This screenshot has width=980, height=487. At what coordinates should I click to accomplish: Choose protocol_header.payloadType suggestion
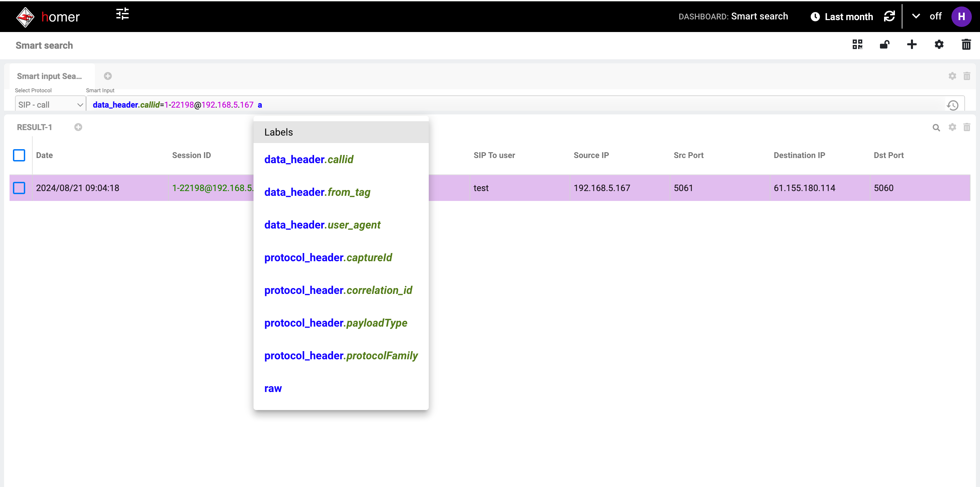click(336, 323)
